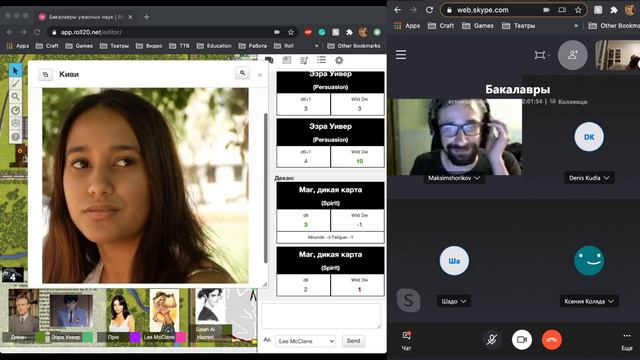
Task: Click in the Roll20 chat message input box
Action: point(321,316)
